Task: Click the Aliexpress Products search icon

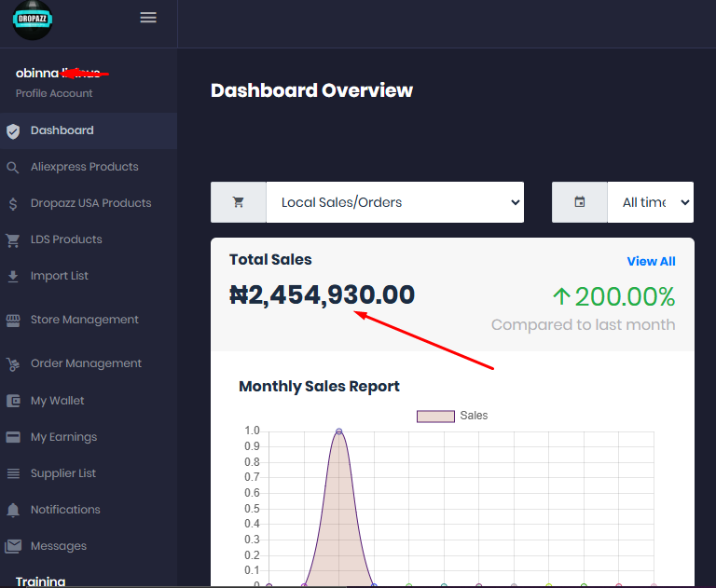Action: 13,168
